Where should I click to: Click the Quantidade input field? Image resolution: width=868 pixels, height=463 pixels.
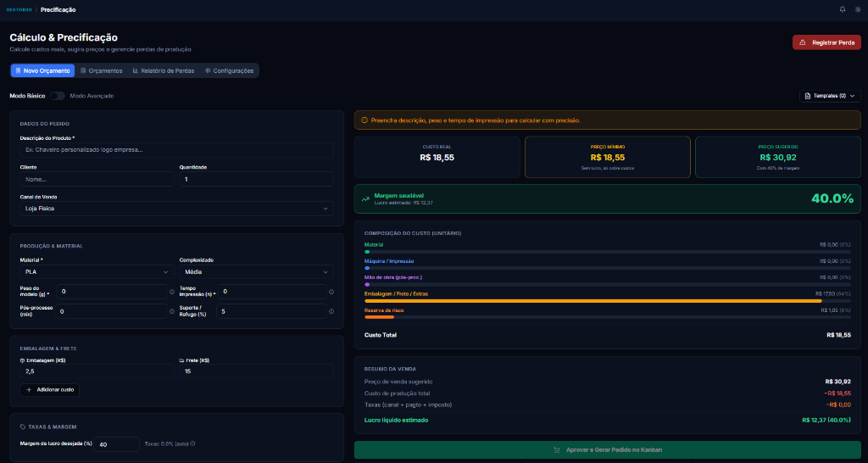[x=256, y=180]
